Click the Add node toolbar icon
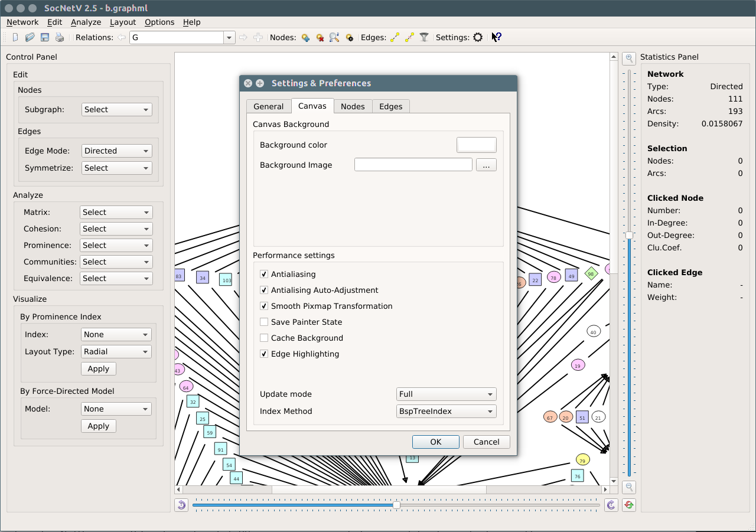756x532 pixels. click(x=305, y=37)
